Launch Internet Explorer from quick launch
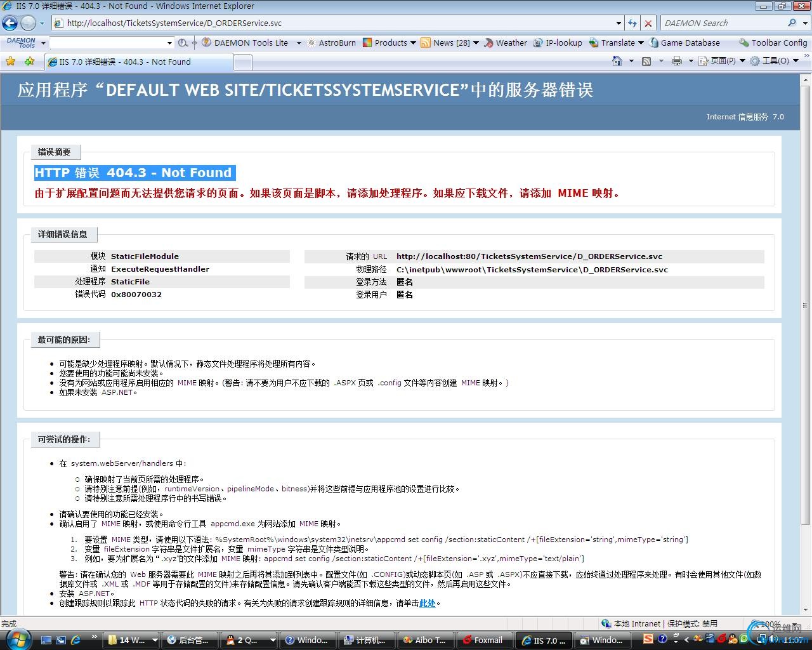The width and height of the screenshot is (812, 650). (x=75, y=640)
